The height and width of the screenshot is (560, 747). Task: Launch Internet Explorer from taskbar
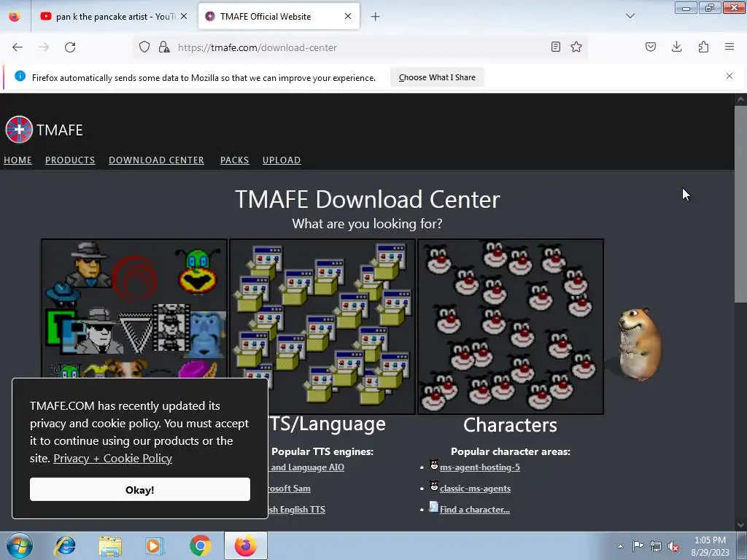click(x=65, y=545)
